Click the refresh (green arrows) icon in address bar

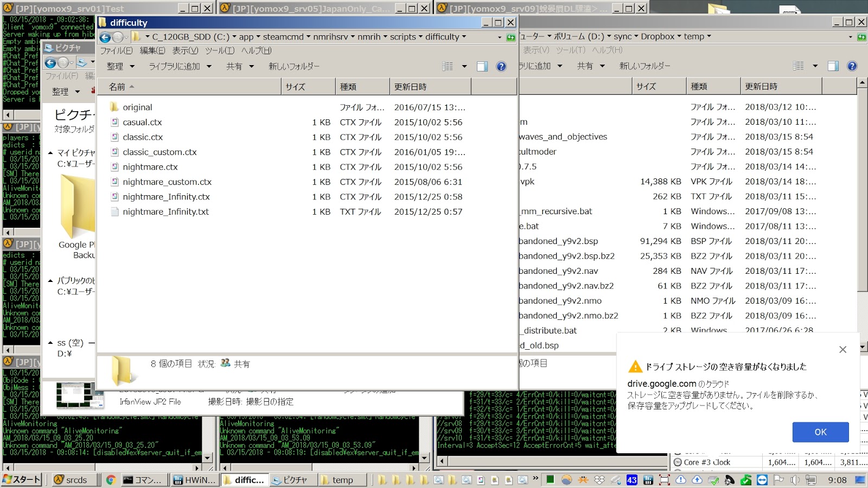click(510, 36)
